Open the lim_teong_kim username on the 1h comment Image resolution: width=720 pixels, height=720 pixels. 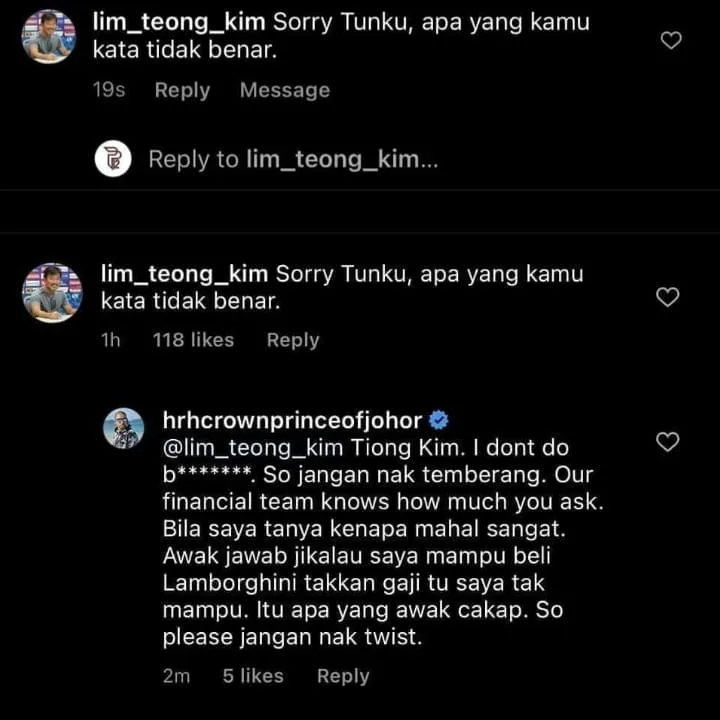pyautogui.click(x=186, y=274)
